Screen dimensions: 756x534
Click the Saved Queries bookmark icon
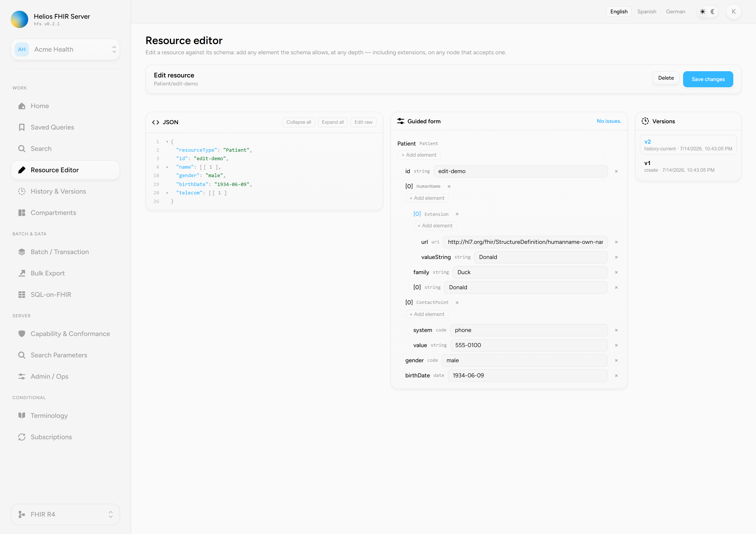coord(22,127)
